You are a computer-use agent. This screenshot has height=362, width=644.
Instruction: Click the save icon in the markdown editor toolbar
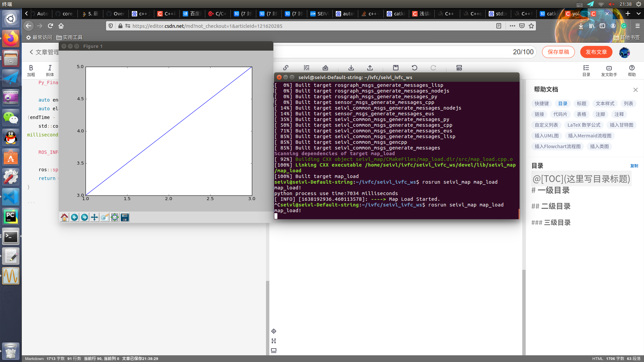point(396,68)
